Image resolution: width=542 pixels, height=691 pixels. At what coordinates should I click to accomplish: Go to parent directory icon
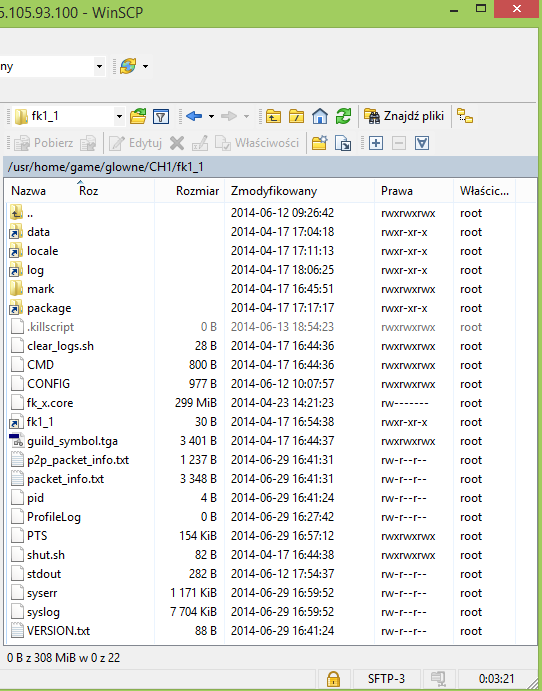273,116
